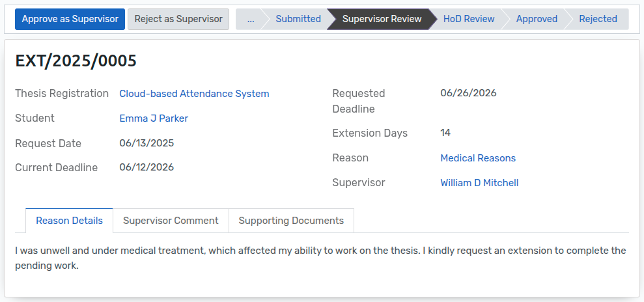Viewport: 644px width, 302px height.
Task: Click Reject as Supervisor button
Action: tap(178, 19)
